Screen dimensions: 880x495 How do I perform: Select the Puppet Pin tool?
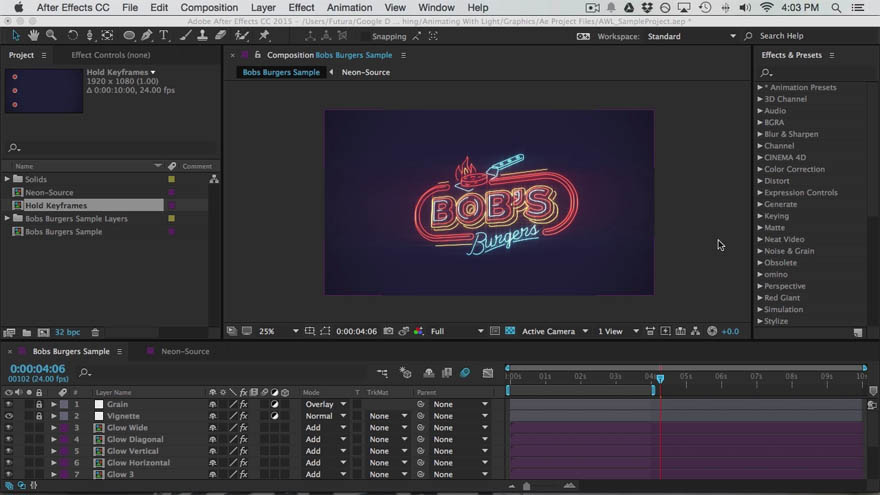264,35
